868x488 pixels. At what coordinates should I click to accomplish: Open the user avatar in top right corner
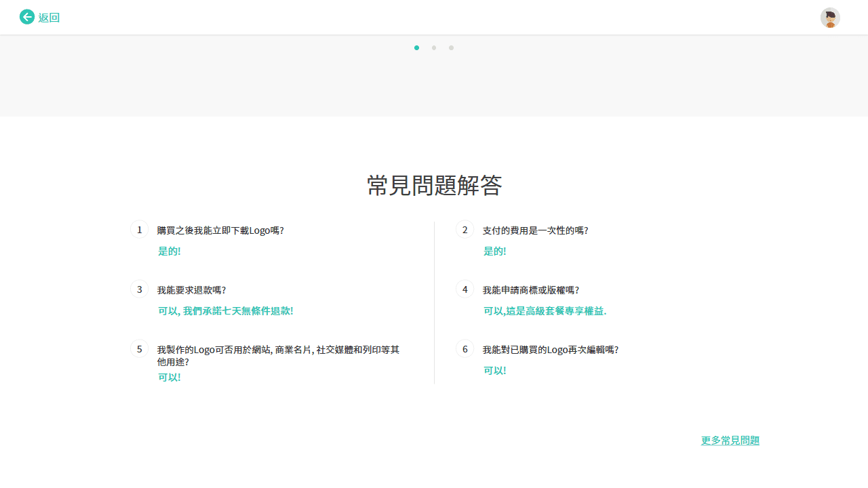[x=830, y=18]
